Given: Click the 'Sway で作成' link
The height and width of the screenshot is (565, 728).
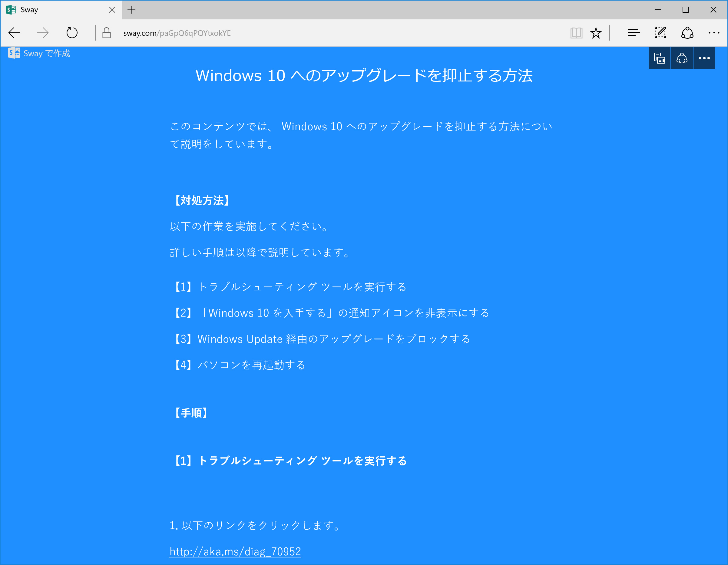Looking at the screenshot, I should [47, 53].
